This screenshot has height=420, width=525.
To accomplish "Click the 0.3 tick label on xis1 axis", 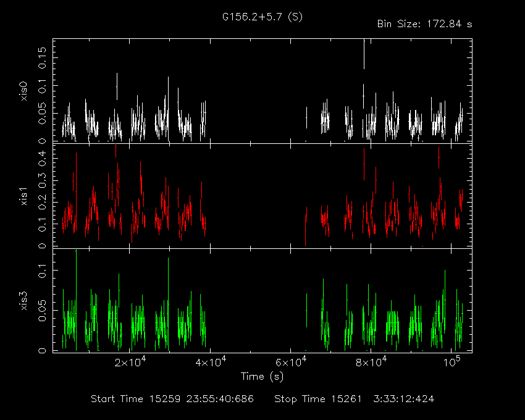I will click(42, 180).
